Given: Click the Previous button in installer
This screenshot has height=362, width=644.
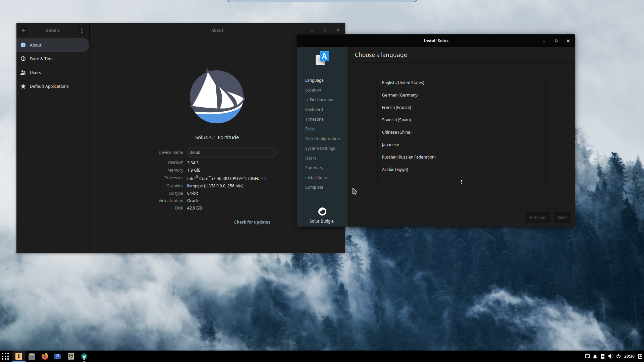Looking at the screenshot, I should [538, 218].
